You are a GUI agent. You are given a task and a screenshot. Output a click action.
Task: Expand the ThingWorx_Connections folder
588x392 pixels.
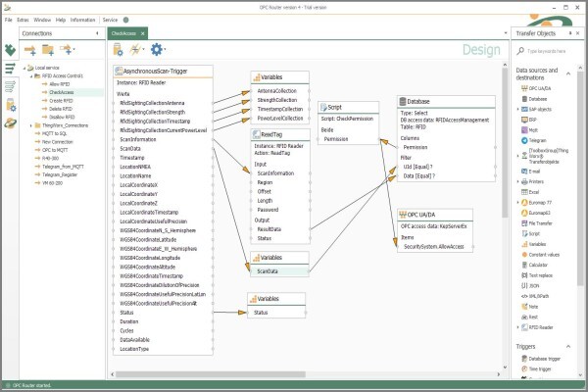31,125
